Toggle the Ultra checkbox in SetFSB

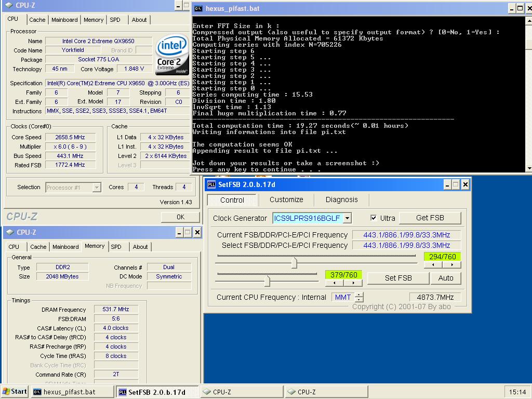pyautogui.click(x=374, y=218)
